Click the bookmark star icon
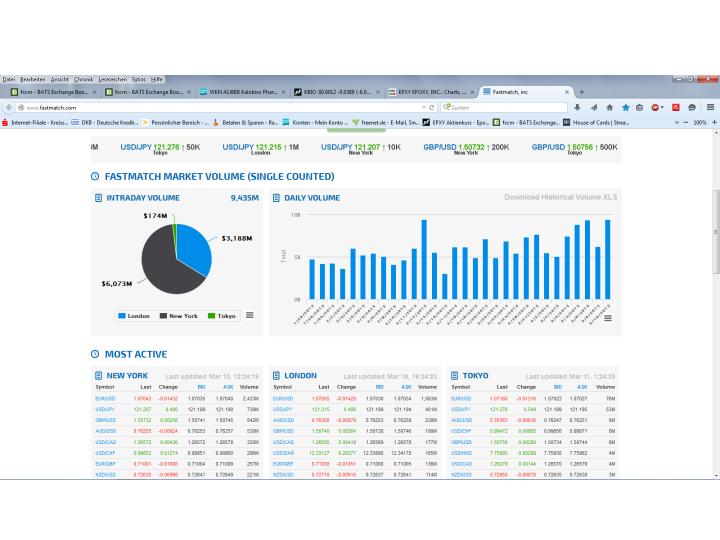Viewport: 720px width, 540px height. [626, 107]
